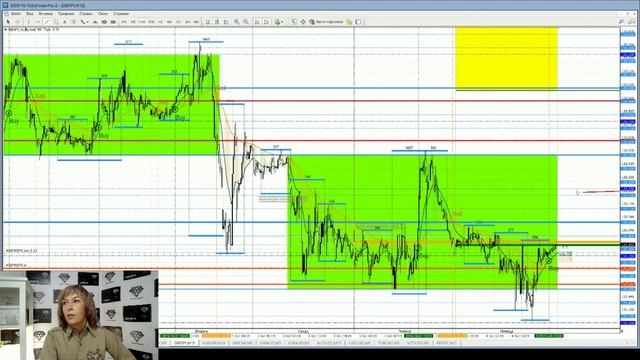Click the search magnifier in toolbar

coord(622,22)
